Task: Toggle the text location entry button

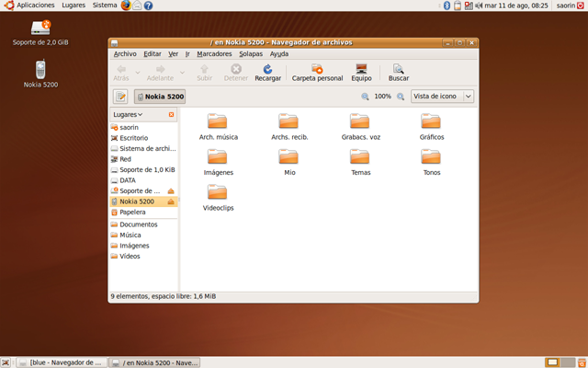Action: [120, 97]
